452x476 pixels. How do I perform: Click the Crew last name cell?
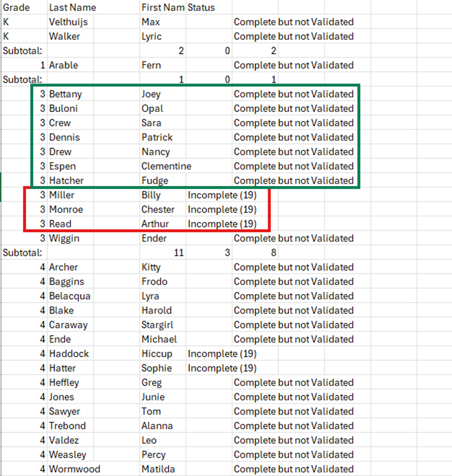pos(71,123)
